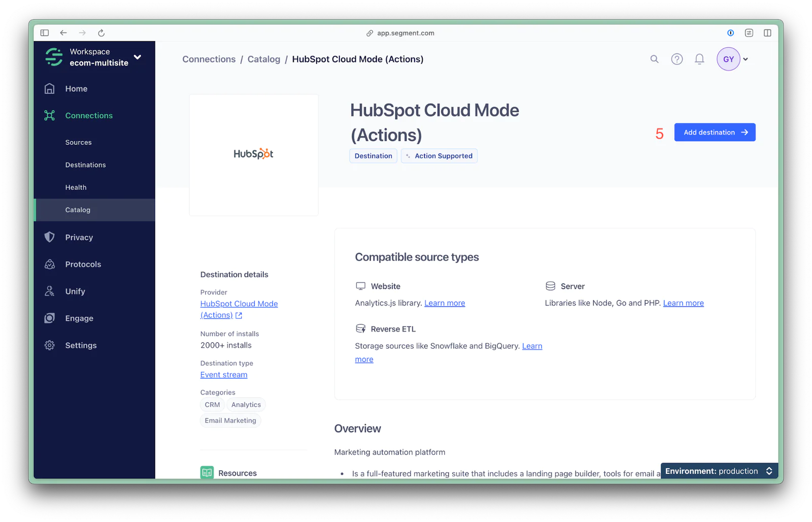812x522 pixels.
Task: Click Learn more under Website source
Action: [x=445, y=303]
